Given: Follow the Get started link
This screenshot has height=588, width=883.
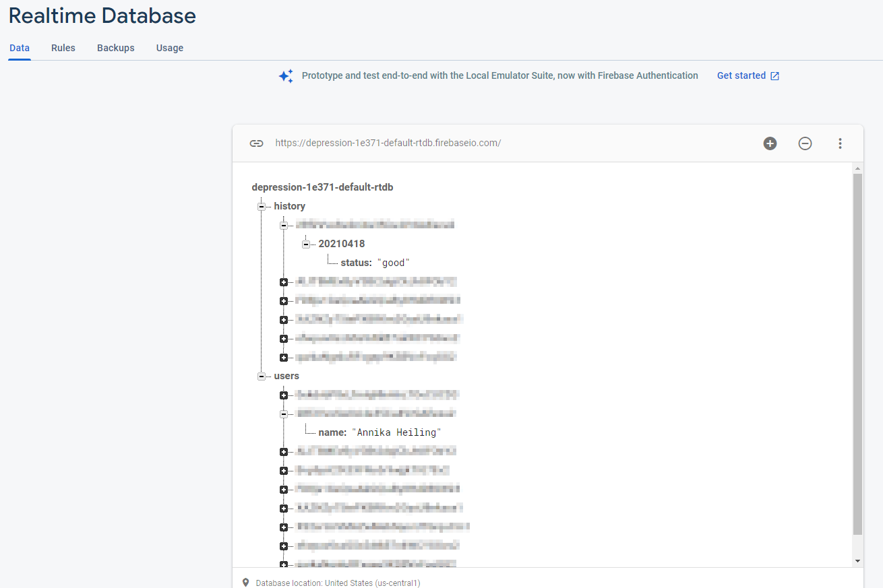Looking at the screenshot, I should click(741, 75).
